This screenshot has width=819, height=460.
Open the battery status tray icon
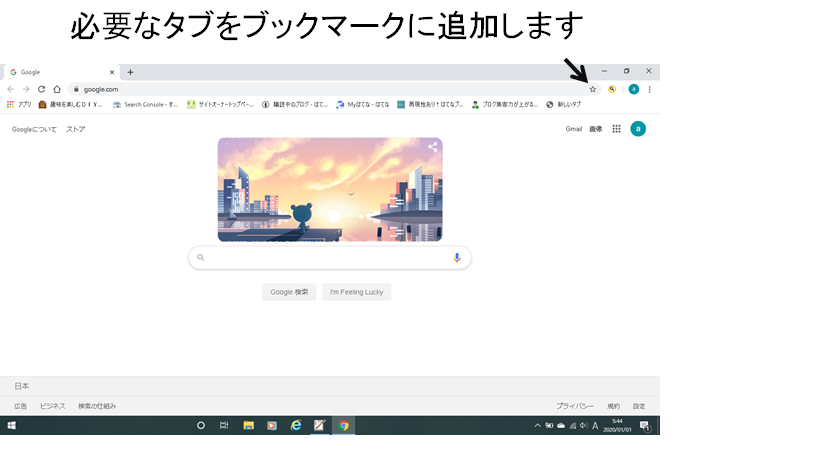pos(549,426)
